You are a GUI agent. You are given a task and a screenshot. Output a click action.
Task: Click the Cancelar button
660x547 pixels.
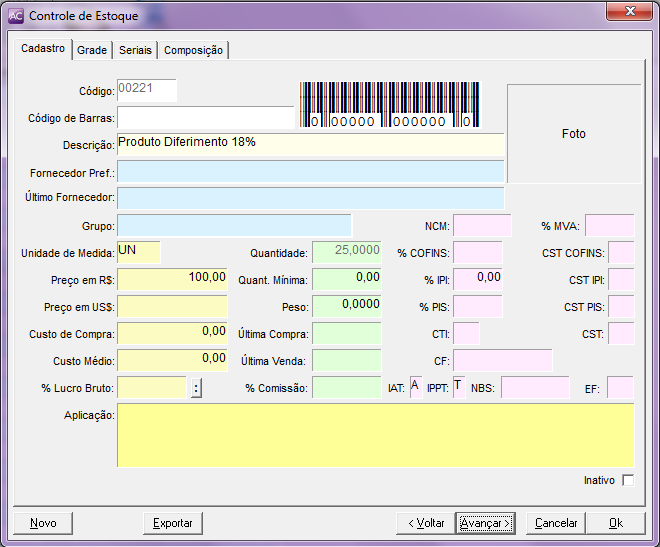[x=556, y=523]
